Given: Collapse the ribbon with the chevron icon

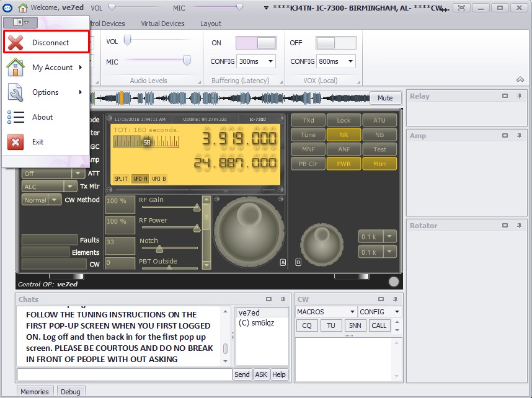Looking at the screenshot, I should click(x=520, y=79).
